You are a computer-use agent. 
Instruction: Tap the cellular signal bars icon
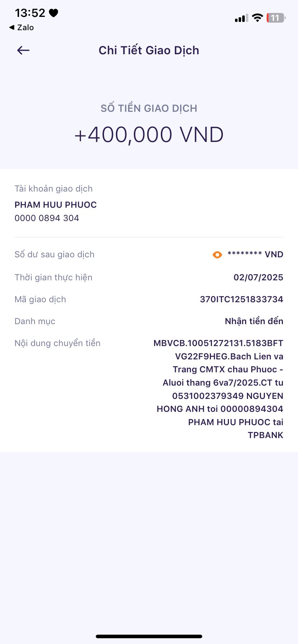(241, 18)
